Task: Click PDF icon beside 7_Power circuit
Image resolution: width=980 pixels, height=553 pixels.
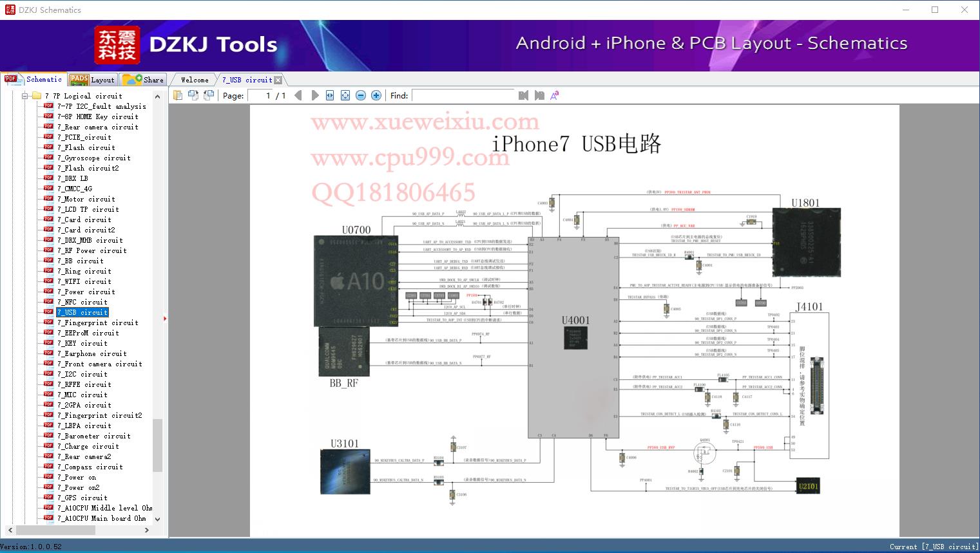Action: pyautogui.click(x=48, y=291)
